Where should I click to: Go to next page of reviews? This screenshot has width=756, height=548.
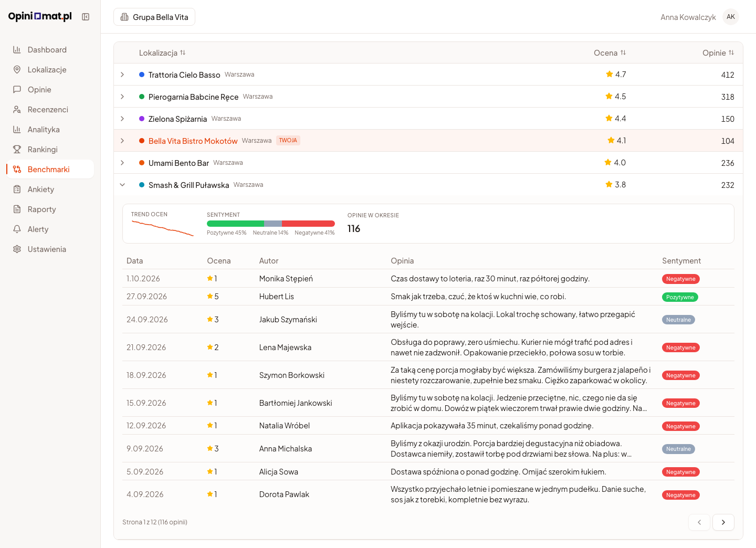pos(723,522)
